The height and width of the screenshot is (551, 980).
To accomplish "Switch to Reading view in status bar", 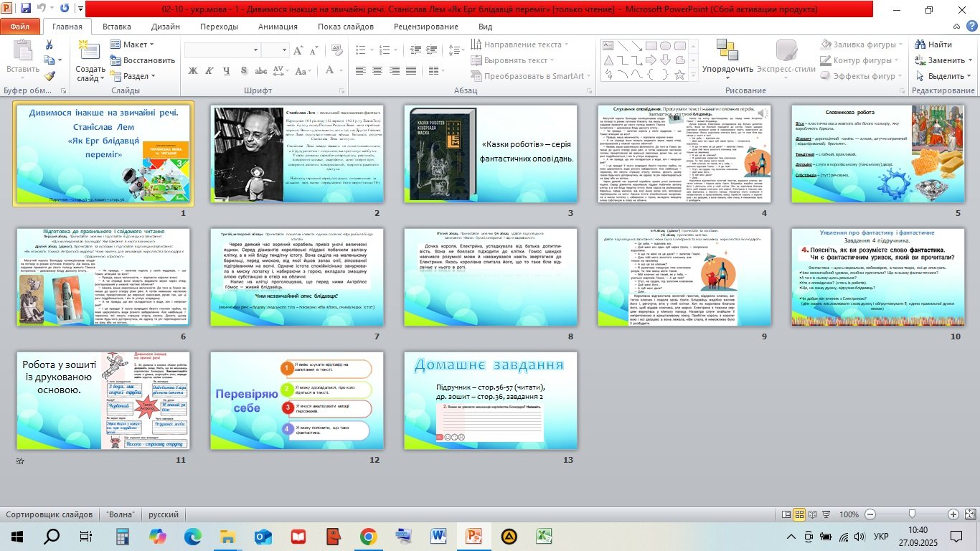I will (814, 514).
